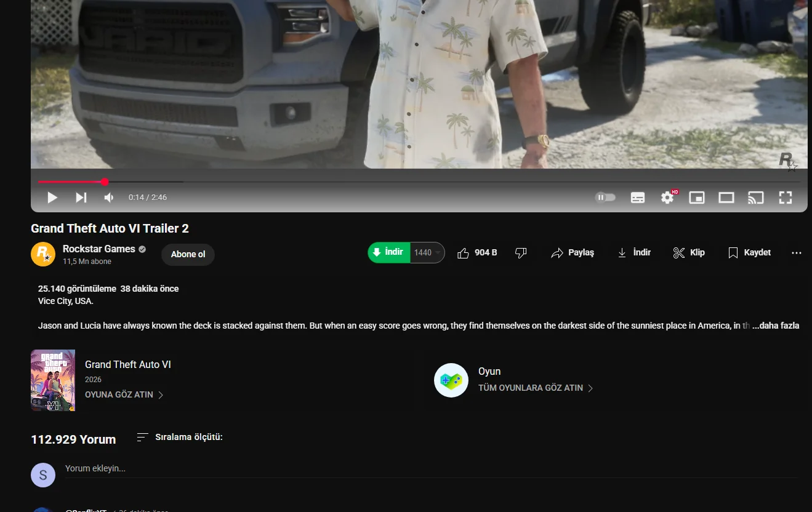The width and height of the screenshot is (812, 512).
Task: Click the verified badge next to Rockstar Games
Action: (142, 249)
